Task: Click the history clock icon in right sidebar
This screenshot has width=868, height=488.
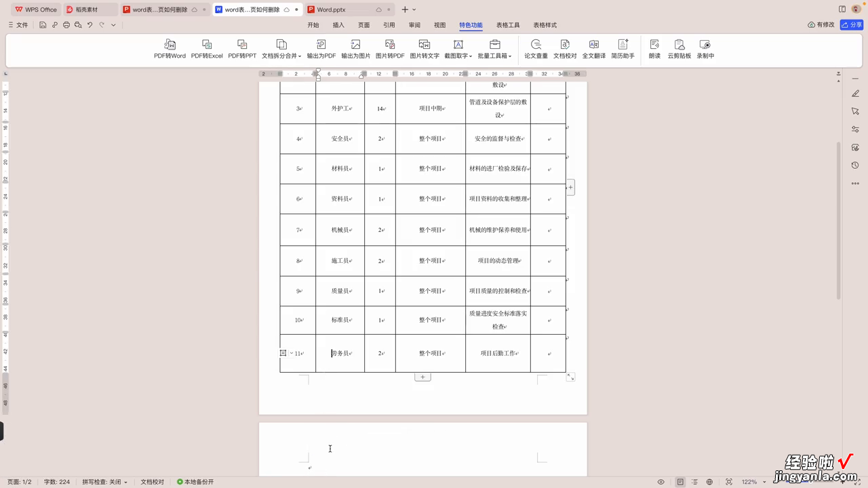Action: point(856,165)
